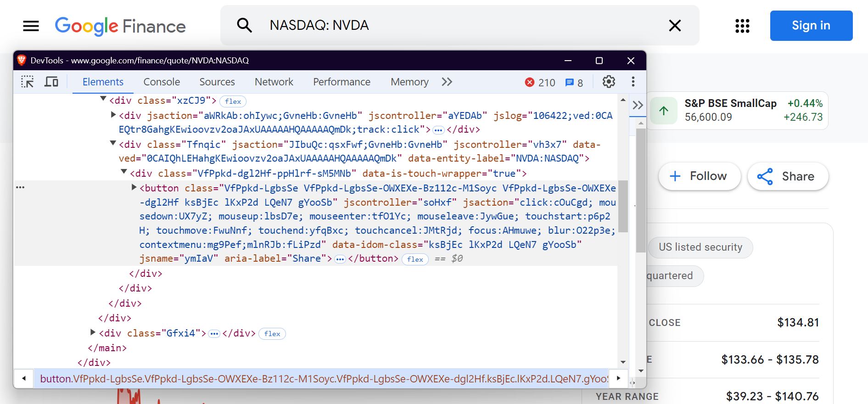Open the Network tab
The image size is (868, 404).
pyautogui.click(x=274, y=82)
